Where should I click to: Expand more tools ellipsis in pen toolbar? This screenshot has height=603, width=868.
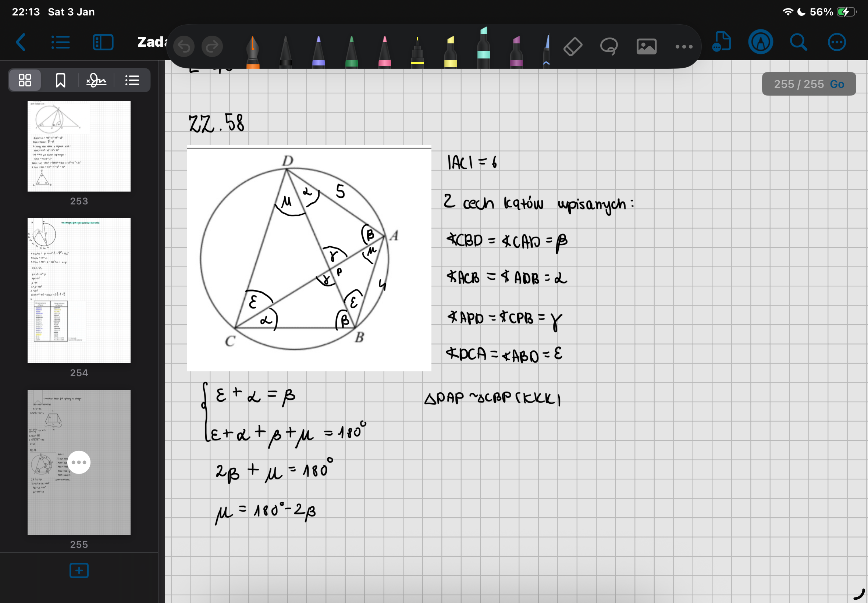pos(684,47)
